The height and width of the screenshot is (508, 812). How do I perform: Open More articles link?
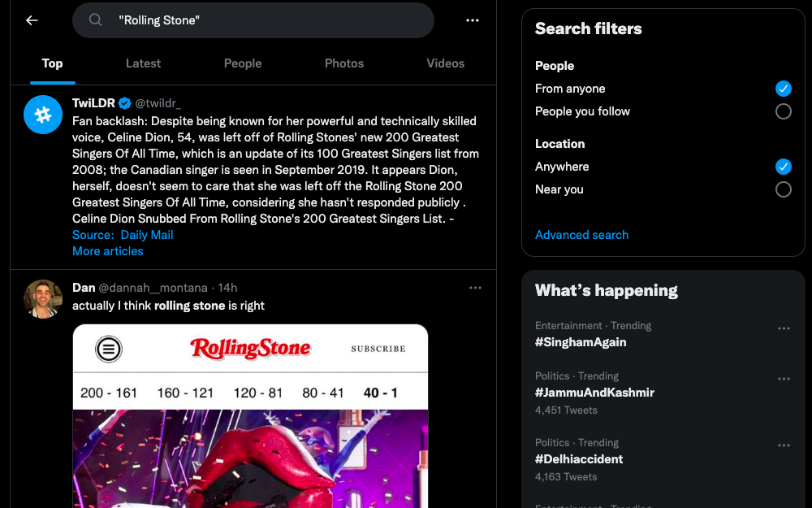[108, 251]
